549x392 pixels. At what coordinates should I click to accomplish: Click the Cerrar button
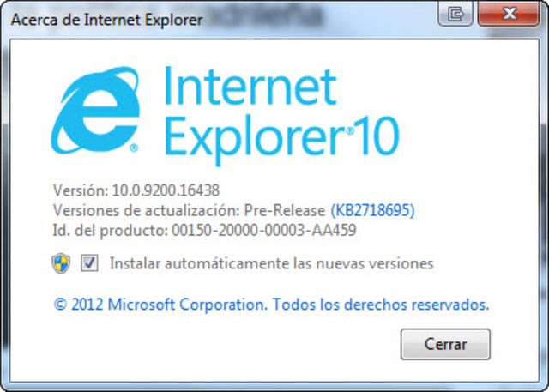[445, 344]
